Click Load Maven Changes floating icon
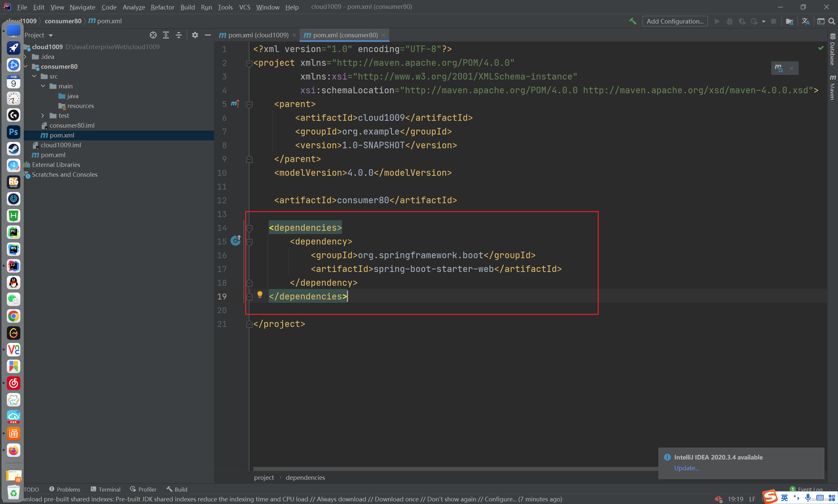Screen dimensions: 838x504 [x=778, y=68]
